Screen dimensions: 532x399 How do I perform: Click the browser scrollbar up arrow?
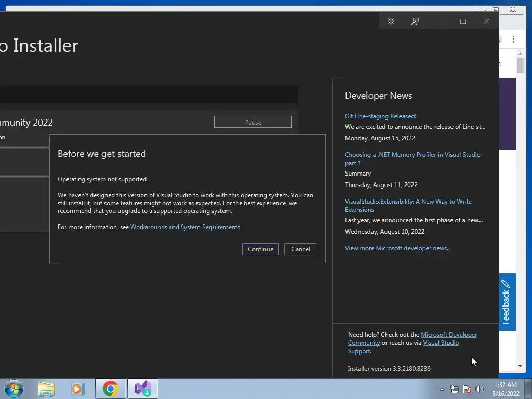click(x=520, y=54)
